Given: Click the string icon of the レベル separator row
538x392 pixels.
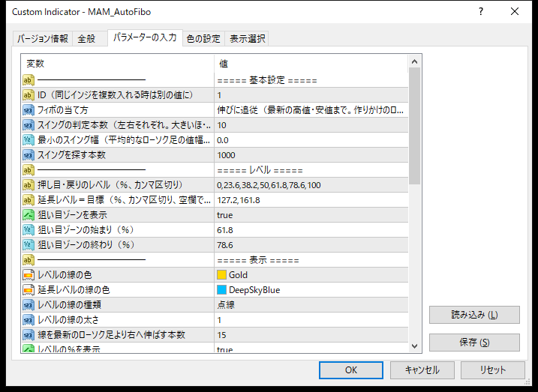Looking at the screenshot, I should click(29, 170).
